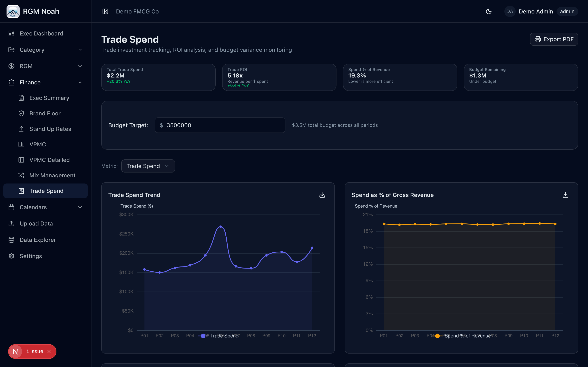Go to Brand Floor page

point(45,113)
